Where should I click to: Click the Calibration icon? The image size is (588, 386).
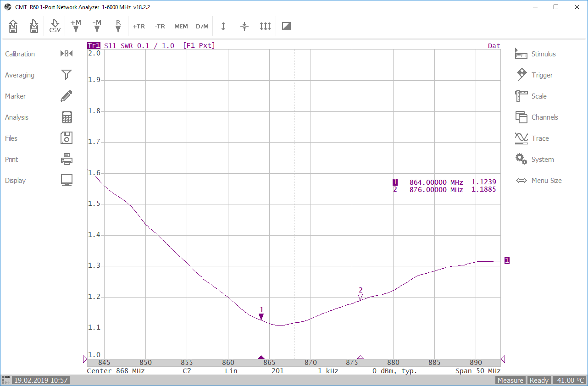pyautogui.click(x=67, y=54)
